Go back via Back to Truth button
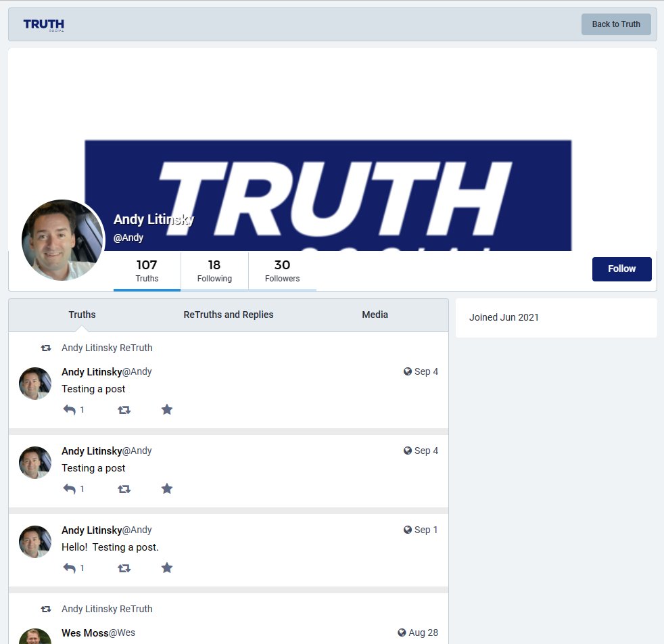The height and width of the screenshot is (644, 664). click(616, 24)
